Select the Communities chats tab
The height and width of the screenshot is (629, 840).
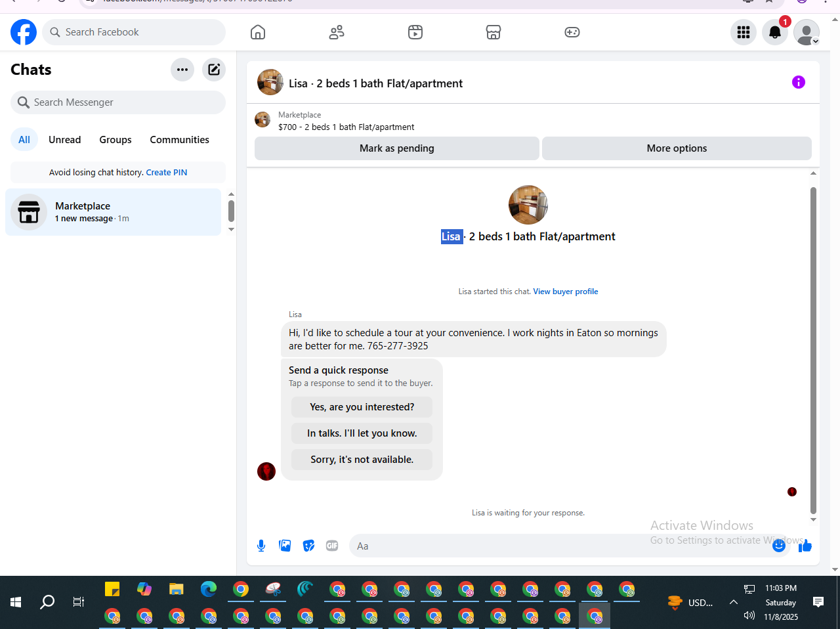[180, 140]
